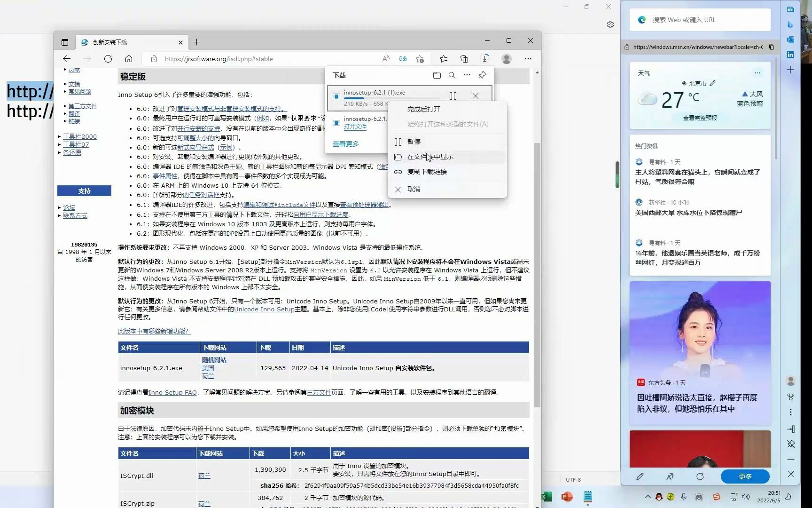Open the browser home page
Image resolution: width=812 pixels, height=508 pixels.
(129, 59)
